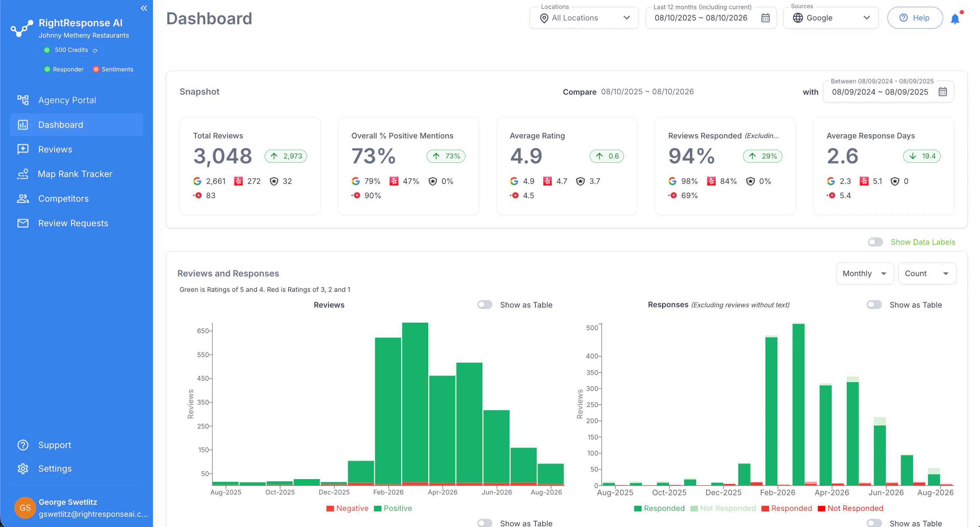Open Map Rank Tracker page
The width and height of the screenshot is (980, 527).
click(76, 174)
